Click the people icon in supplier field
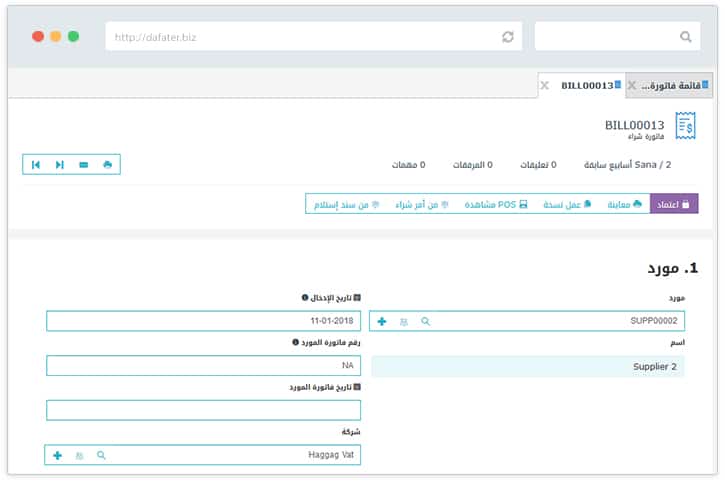The width and height of the screenshot is (725, 485). click(x=404, y=321)
